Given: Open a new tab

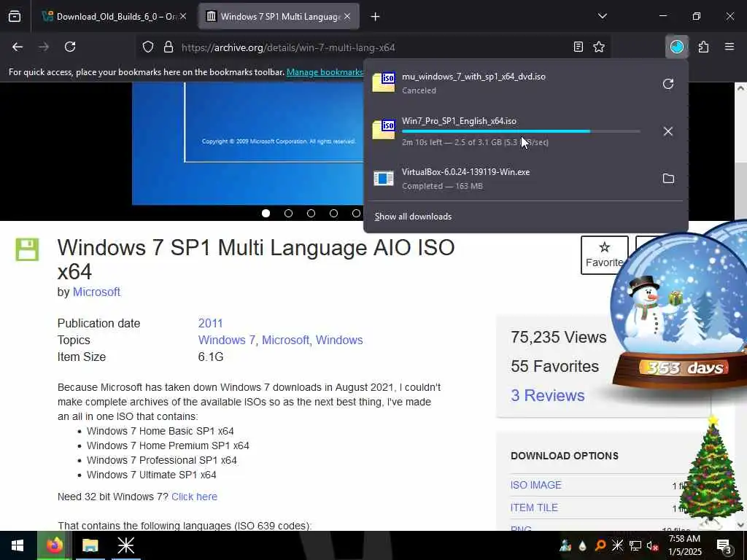Looking at the screenshot, I should (x=376, y=17).
